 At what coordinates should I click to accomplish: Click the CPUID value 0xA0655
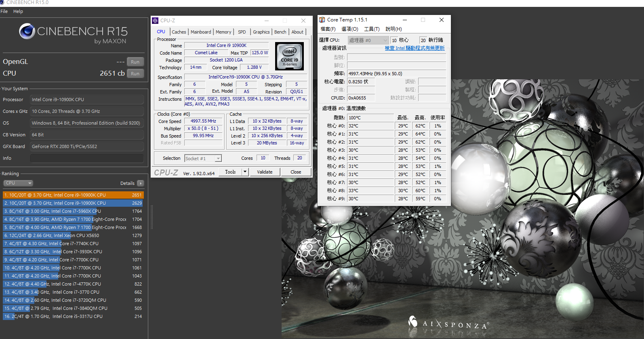coord(361,98)
